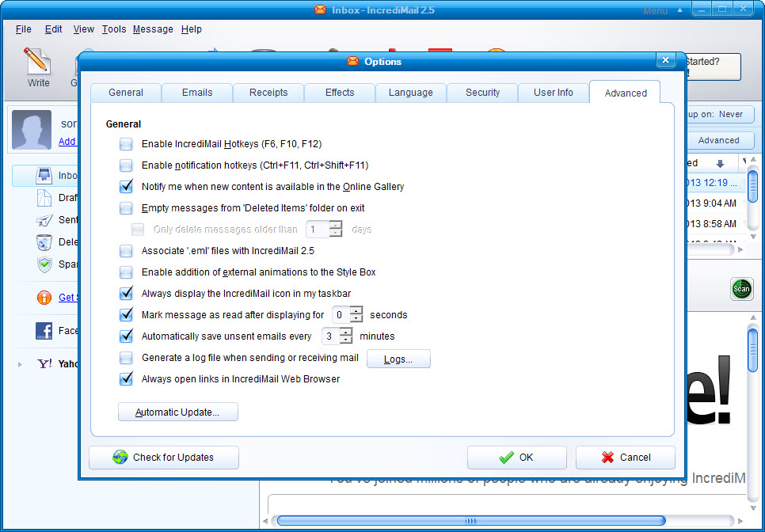Open the Sent folder paper plane icon
Image resolution: width=765 pixels, height=532 pixels.
(44, 220)
